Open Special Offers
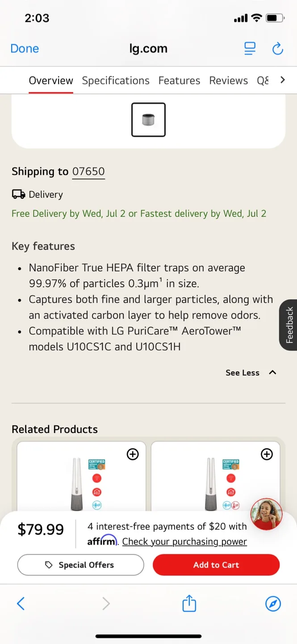 (x=80, y=565)
